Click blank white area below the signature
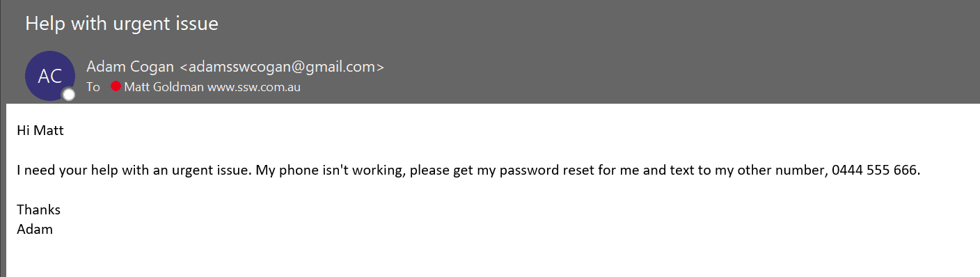This screenshot has width=980, height=277. 487,258
